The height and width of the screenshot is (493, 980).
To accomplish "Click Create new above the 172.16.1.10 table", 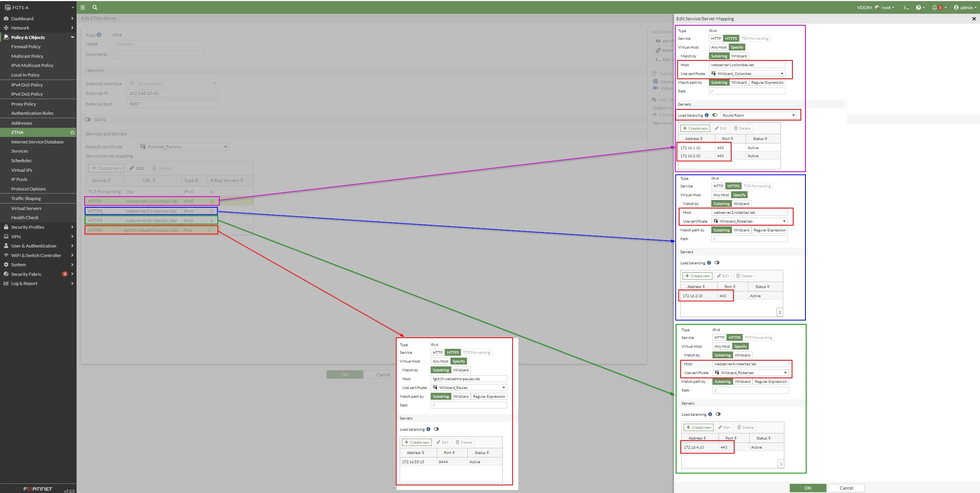I will (695, 129).
